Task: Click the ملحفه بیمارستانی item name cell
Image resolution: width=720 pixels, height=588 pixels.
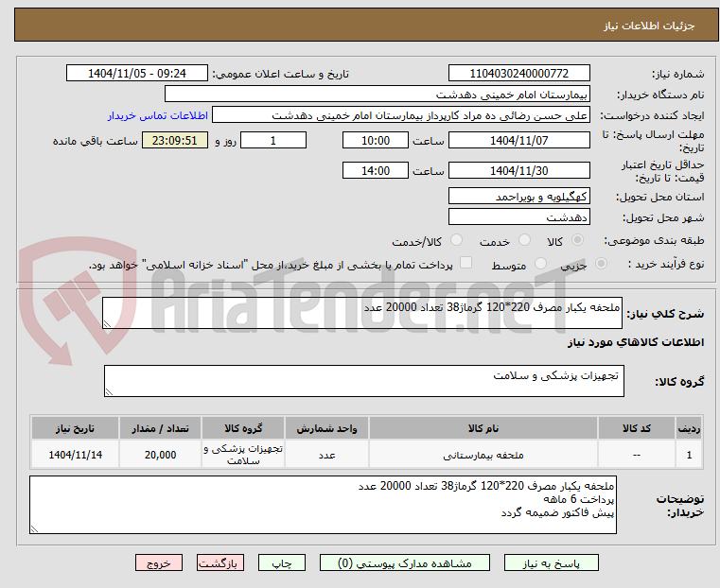Action: (483, 455)
